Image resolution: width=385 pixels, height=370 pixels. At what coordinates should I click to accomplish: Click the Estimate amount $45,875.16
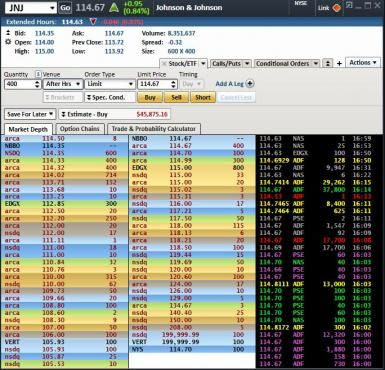(152, 114)
